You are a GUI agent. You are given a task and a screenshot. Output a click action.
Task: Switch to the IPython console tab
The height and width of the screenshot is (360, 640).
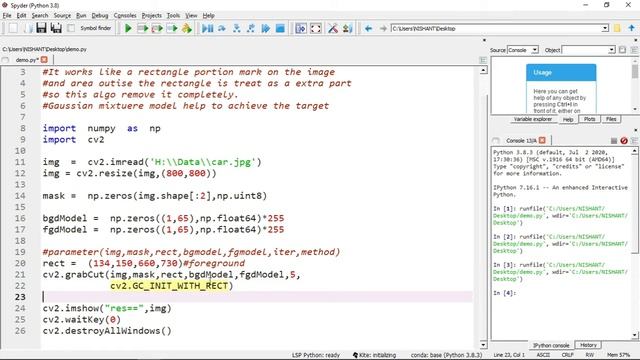[x=551, y=345]
